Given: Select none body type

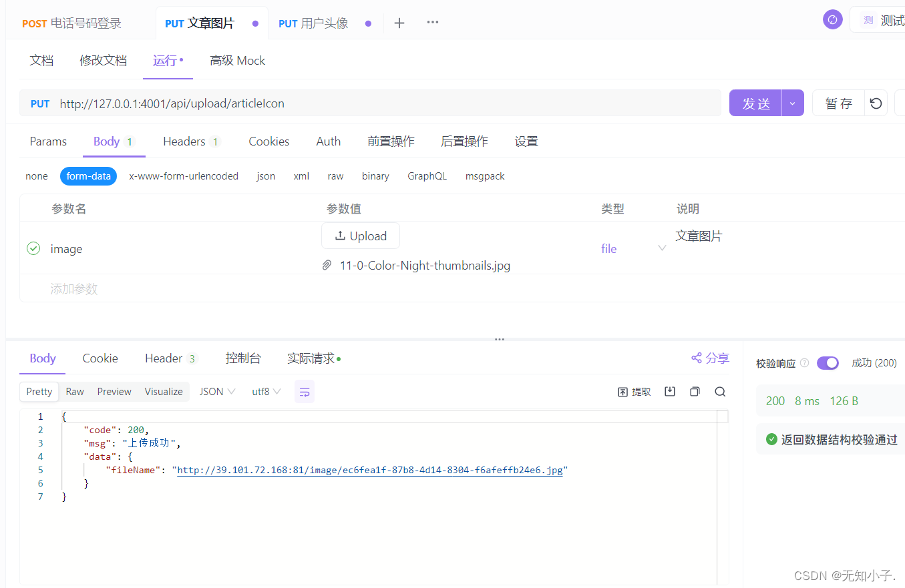Looking at the screenshot, I should click(37, 176).
